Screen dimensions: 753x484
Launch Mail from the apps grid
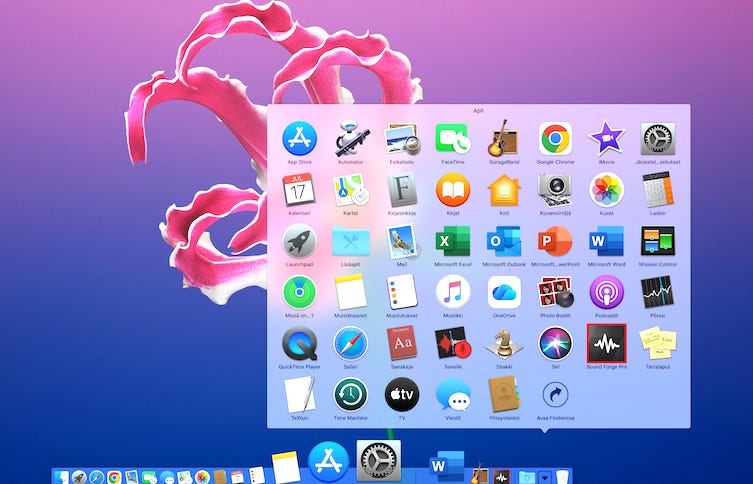click(402, 241)
